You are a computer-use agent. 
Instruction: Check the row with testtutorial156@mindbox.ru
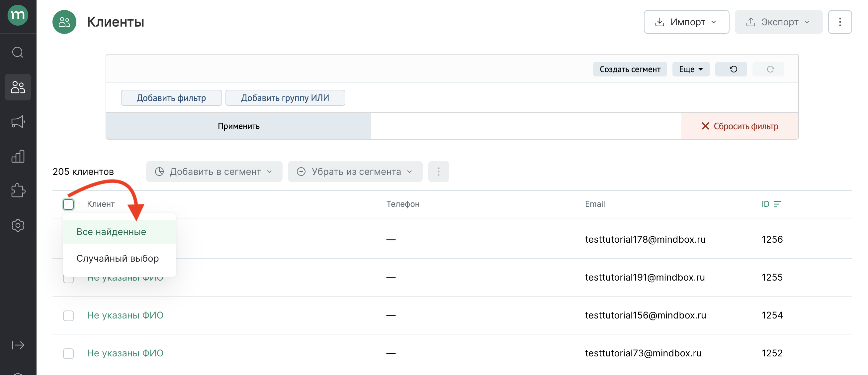pyautogui.click(x=68, y=315)
